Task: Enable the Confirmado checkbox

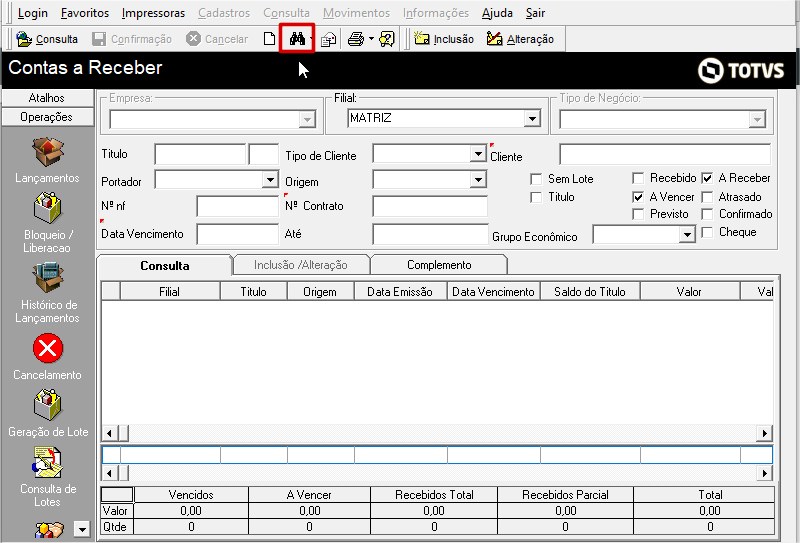Action: 707,214
